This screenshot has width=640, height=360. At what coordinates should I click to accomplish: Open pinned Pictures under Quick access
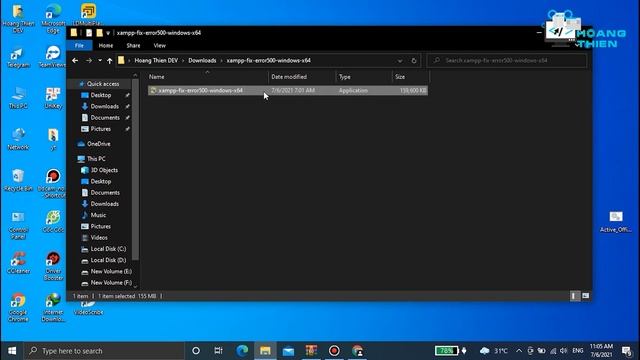(100, 129)
